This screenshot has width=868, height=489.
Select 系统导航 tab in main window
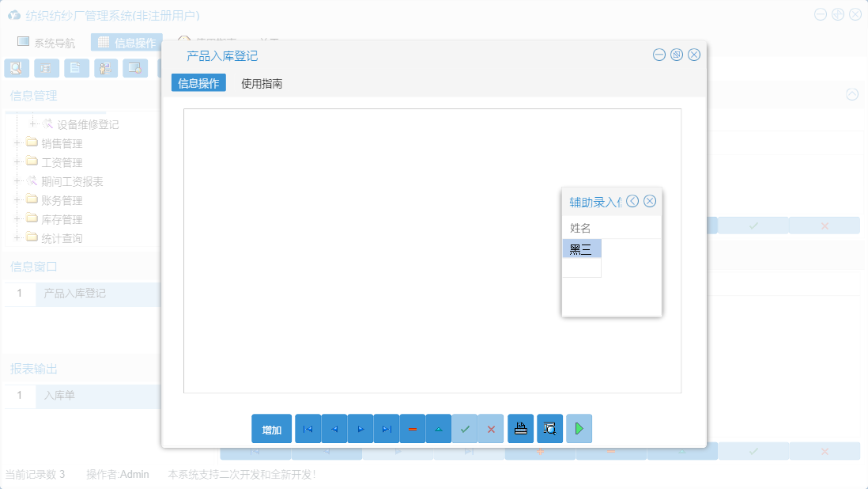point(47,42)
